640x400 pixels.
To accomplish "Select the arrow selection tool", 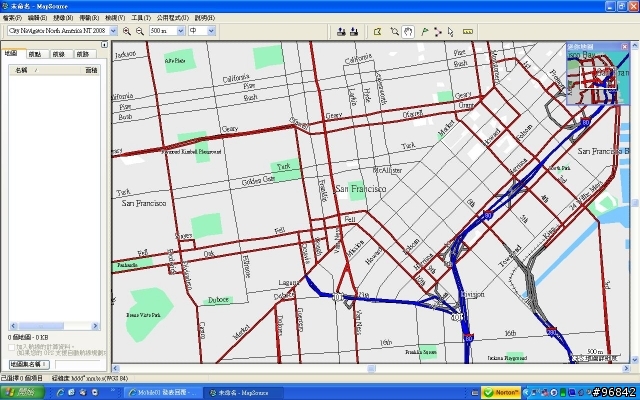I will [451, 31].
